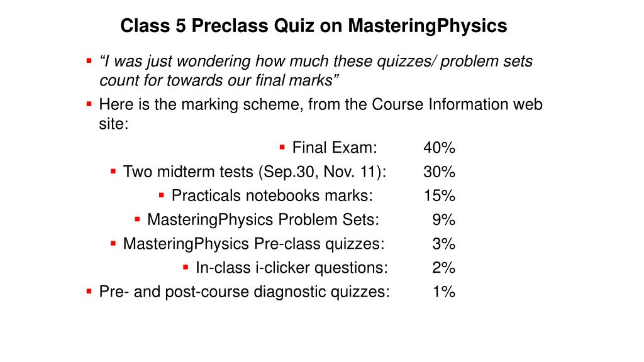Click the slide title 'Class 5 Preclass Quiz on MasteringPhysics'

coord(313,26)
